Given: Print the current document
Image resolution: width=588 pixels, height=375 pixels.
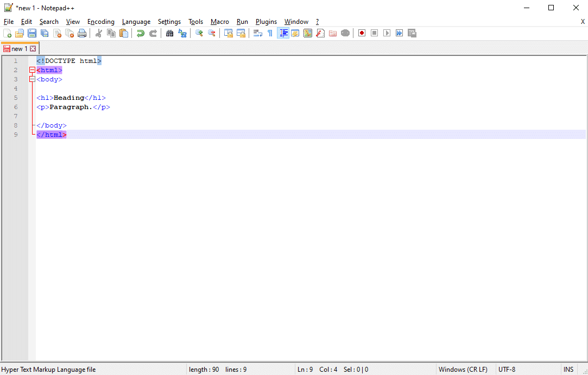Looking at the screenshot, I should (x=82, y=33).
